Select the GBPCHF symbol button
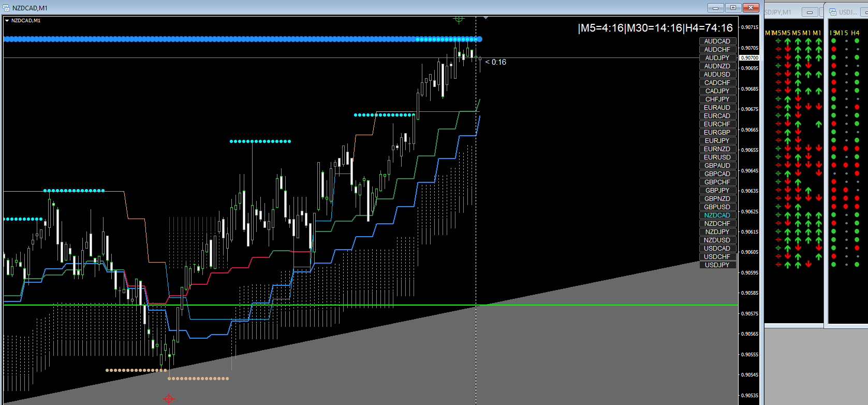The height and width of the screenshot is (405, 868). click(717, 182)
